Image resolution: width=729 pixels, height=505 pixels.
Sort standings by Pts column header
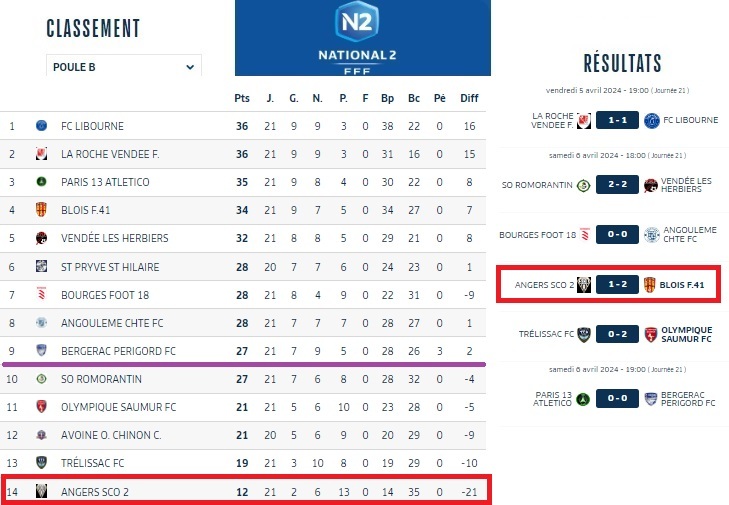tap(241, 98)
